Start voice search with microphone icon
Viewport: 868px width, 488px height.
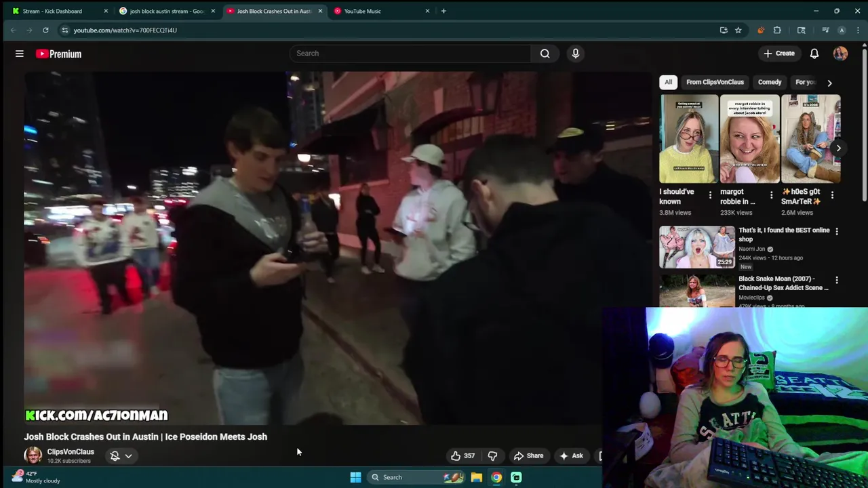click(575, 54)
